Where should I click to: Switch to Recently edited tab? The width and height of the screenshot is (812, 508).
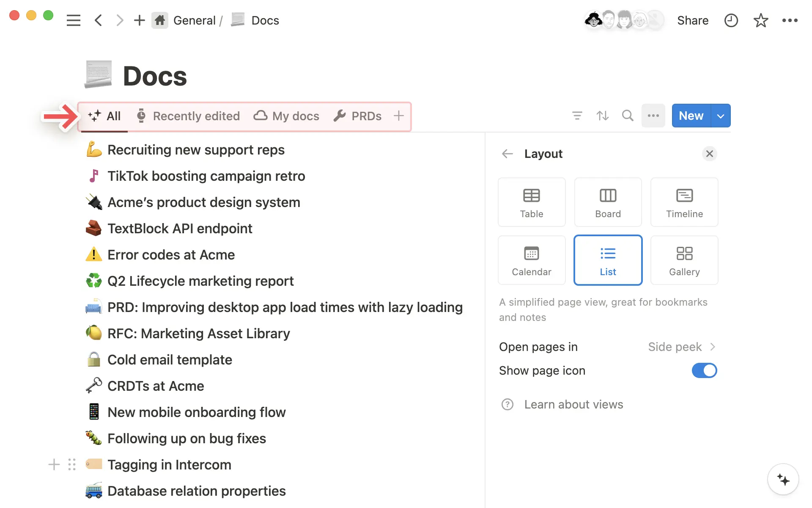pyautogui.click(x=189, y=116)
